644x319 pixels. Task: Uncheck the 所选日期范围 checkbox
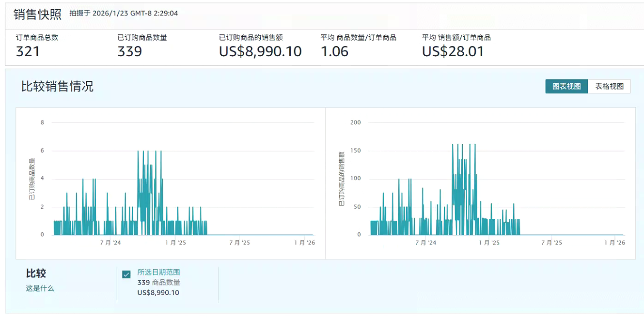126,274
